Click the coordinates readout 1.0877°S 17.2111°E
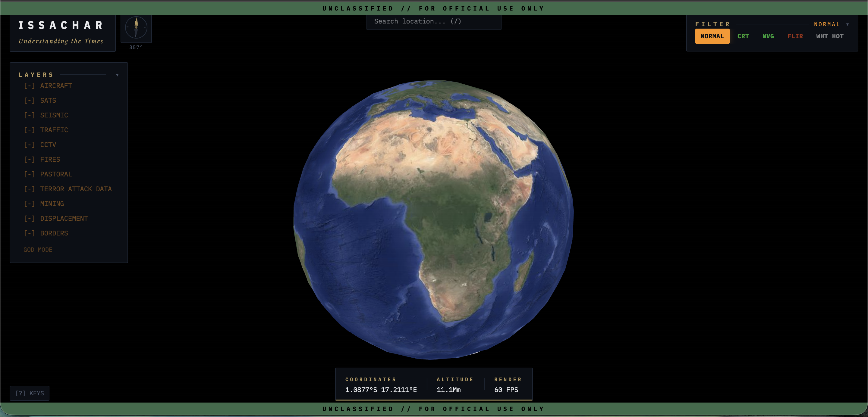Screen dimensions: 868x417 tap(381, 390)
